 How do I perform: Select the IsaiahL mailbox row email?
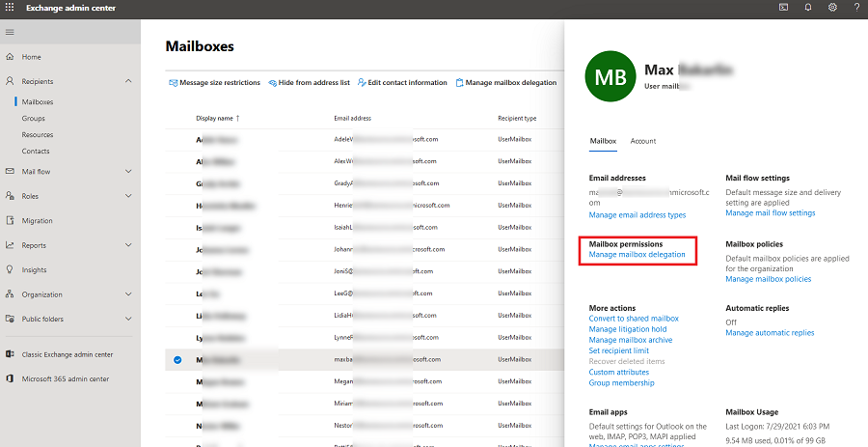click(x=386, y=227)
